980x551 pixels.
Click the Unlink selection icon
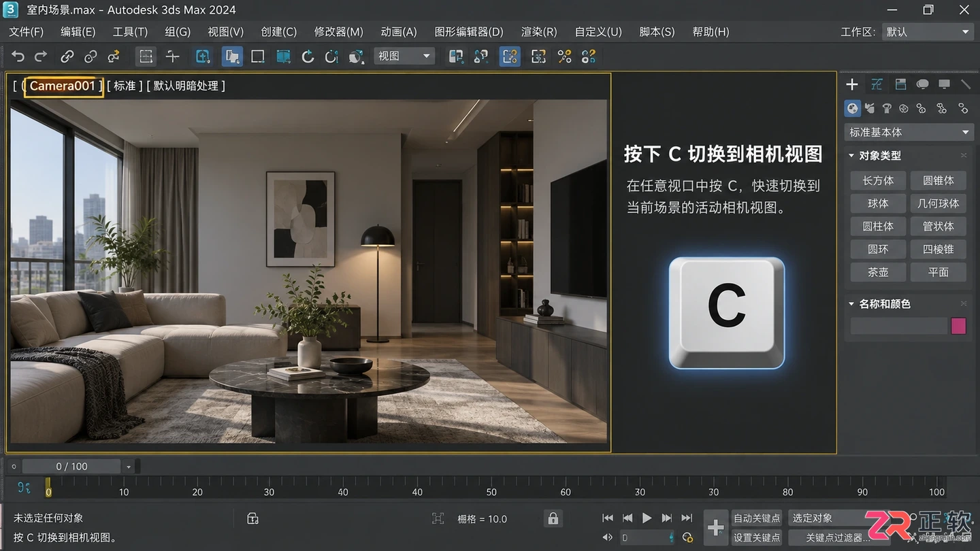(90, 56)
